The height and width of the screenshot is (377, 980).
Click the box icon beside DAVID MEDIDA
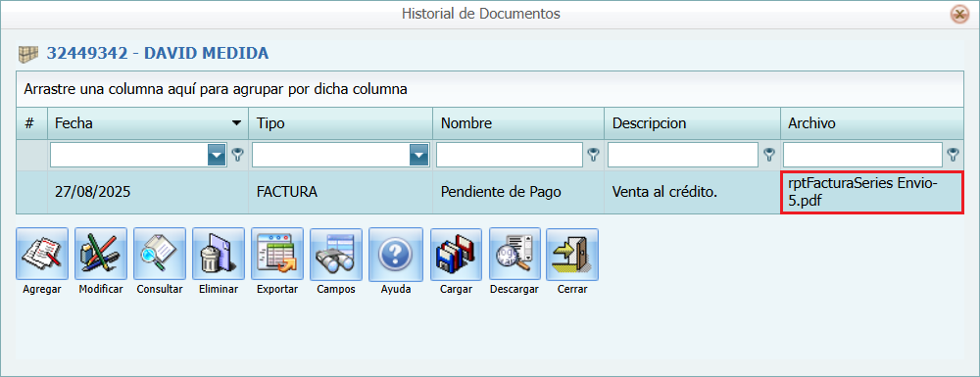pos(28,54)
